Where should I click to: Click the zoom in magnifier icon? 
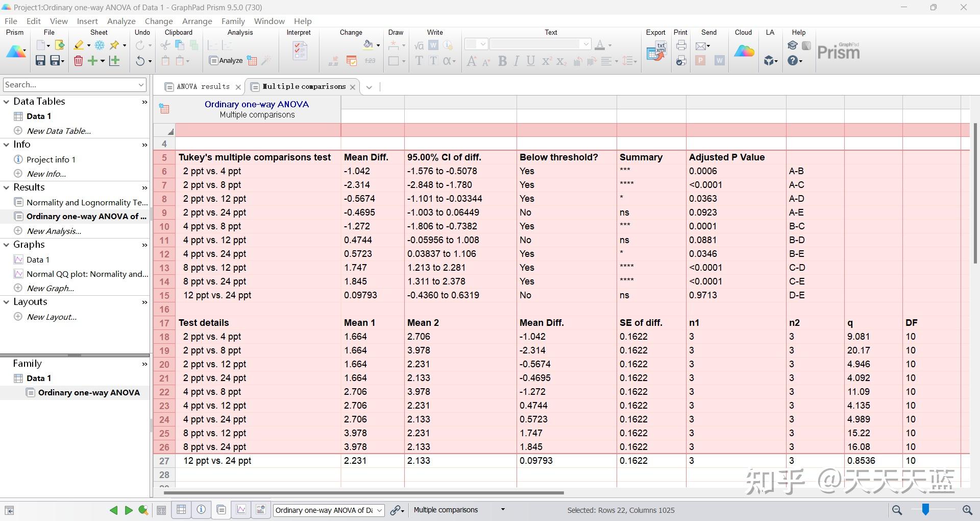(967, 510)
